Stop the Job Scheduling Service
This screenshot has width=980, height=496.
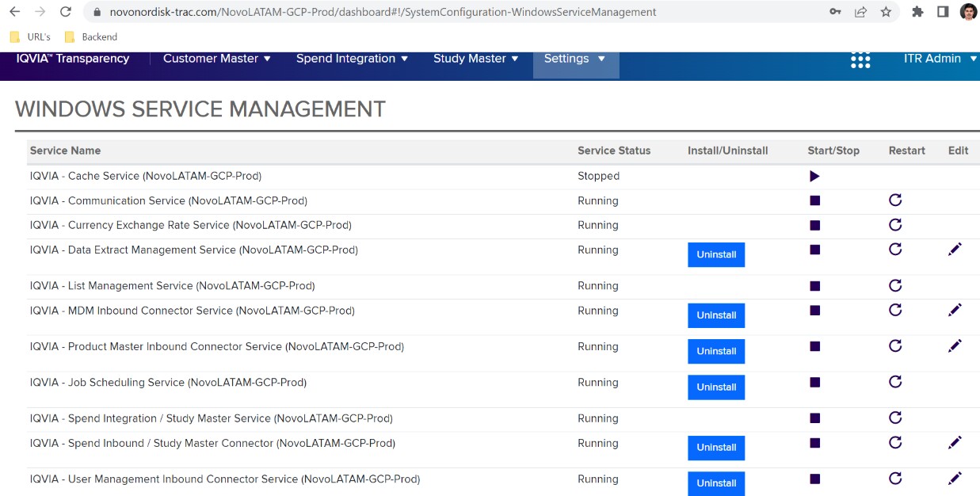pos(814,382)
